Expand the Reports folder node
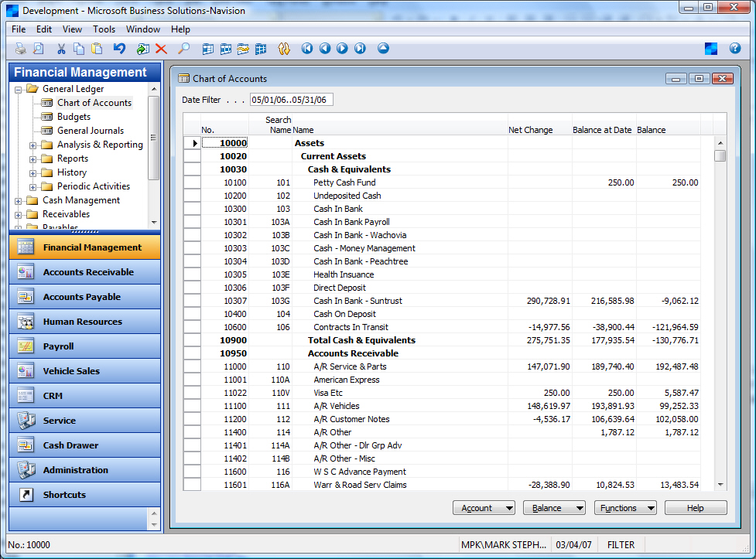Viewport: 756px width, 559px height. (32, 159)
